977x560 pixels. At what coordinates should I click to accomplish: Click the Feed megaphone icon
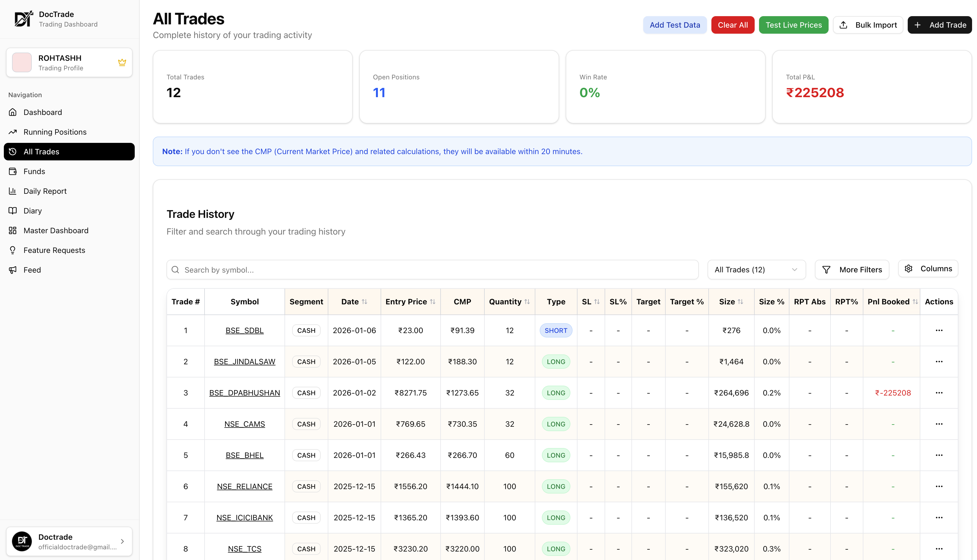13,270
